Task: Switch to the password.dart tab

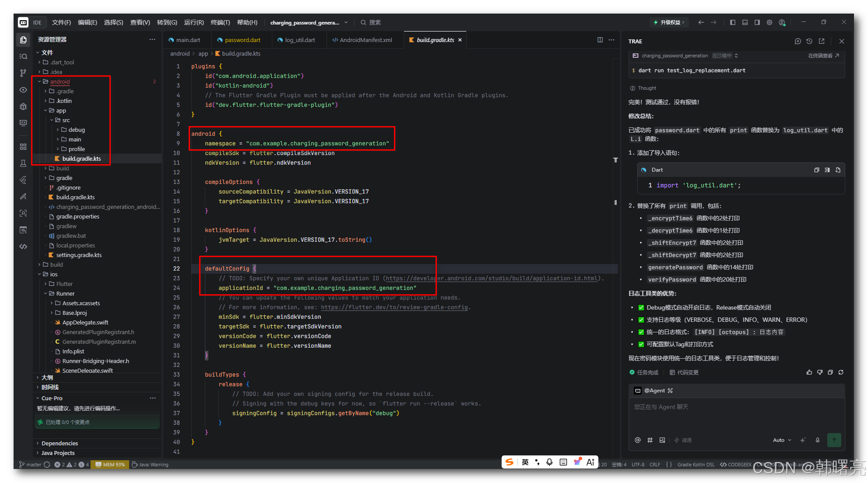Action: pyautogui.click(x=242, y=40)
